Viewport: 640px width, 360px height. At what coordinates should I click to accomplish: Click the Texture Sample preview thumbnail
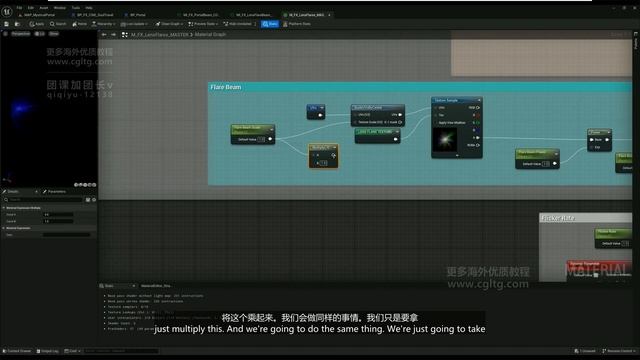[444, 140]
